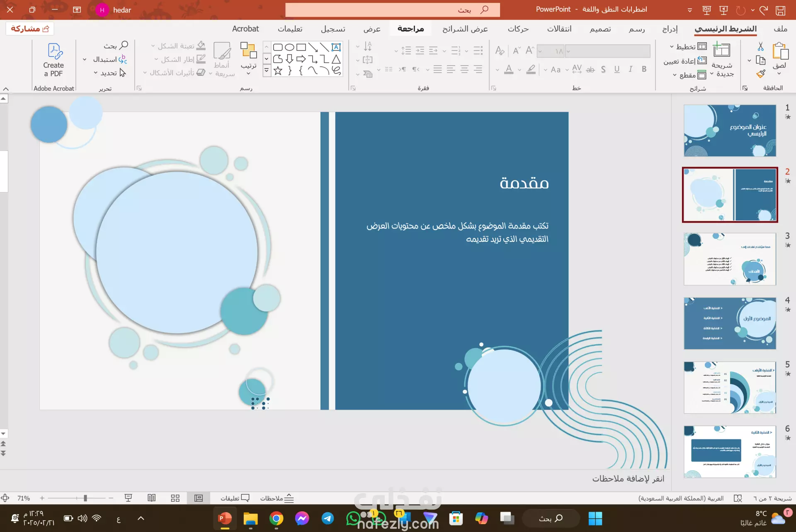
Task: Toggle Underline formatting
Action: coord(617,69)
